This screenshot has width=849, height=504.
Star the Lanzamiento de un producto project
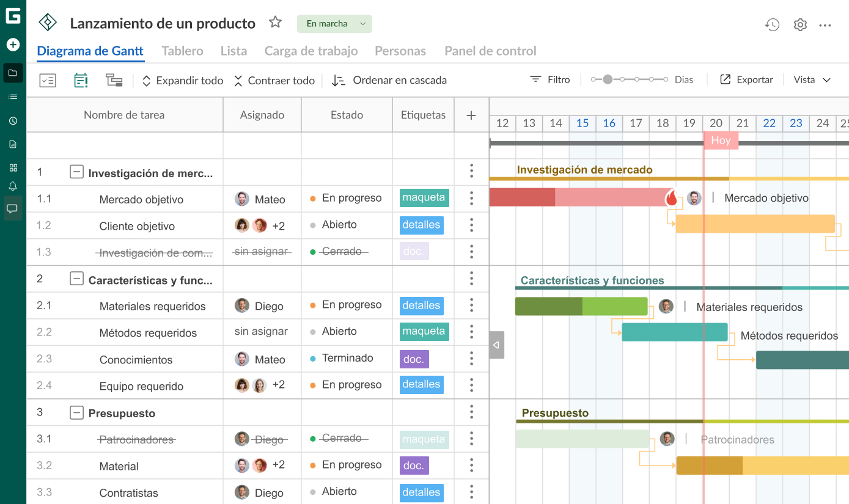[275, 22]
